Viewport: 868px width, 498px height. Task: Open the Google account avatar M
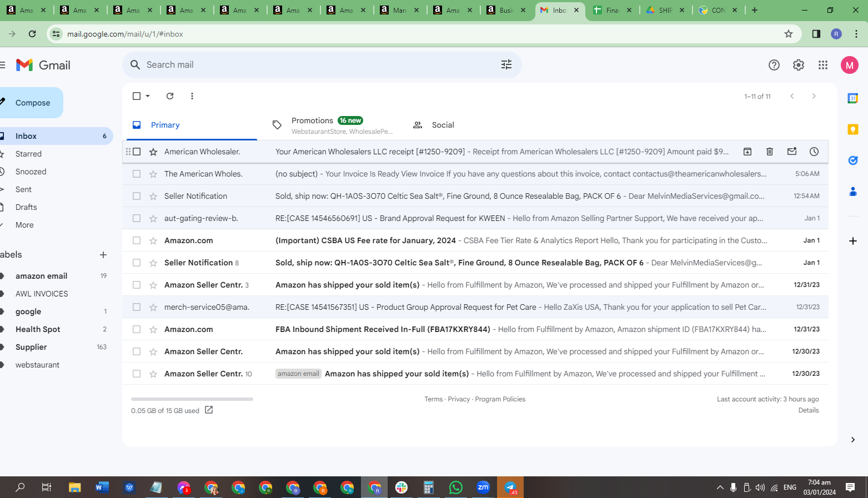[850, 65]
